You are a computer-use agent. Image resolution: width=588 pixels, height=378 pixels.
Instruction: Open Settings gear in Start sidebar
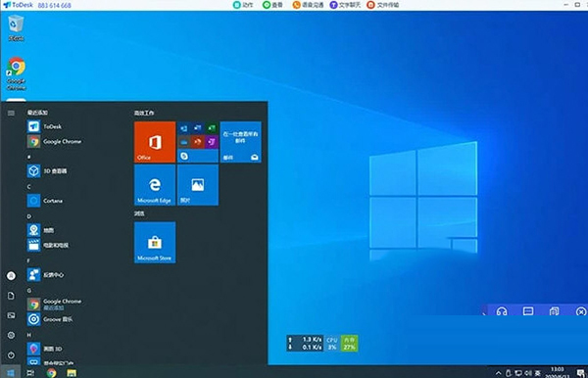pyautogui.click(x=11, y=335)
